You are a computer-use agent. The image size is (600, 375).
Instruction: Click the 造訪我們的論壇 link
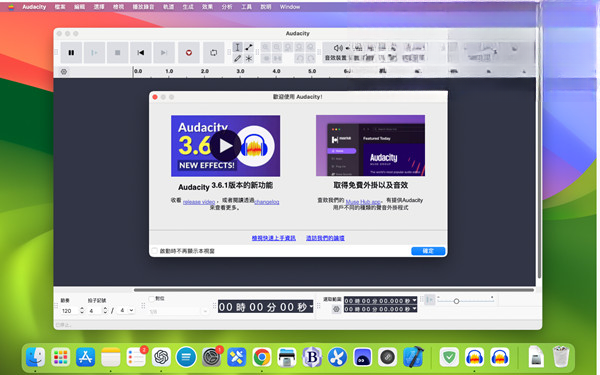click(325, 238)
